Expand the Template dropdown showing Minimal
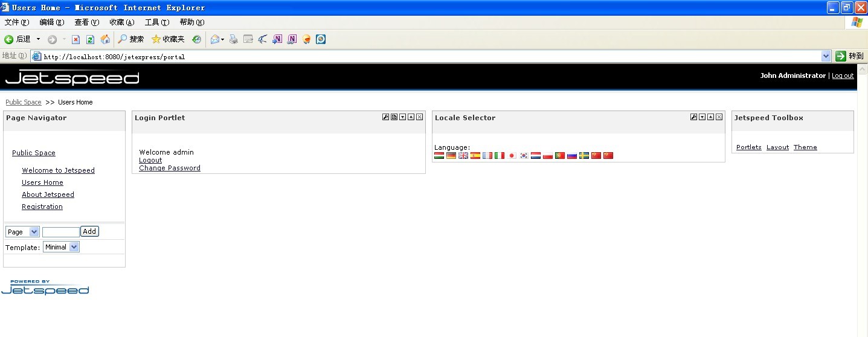The image size is (868, 337). click(61, 247)
